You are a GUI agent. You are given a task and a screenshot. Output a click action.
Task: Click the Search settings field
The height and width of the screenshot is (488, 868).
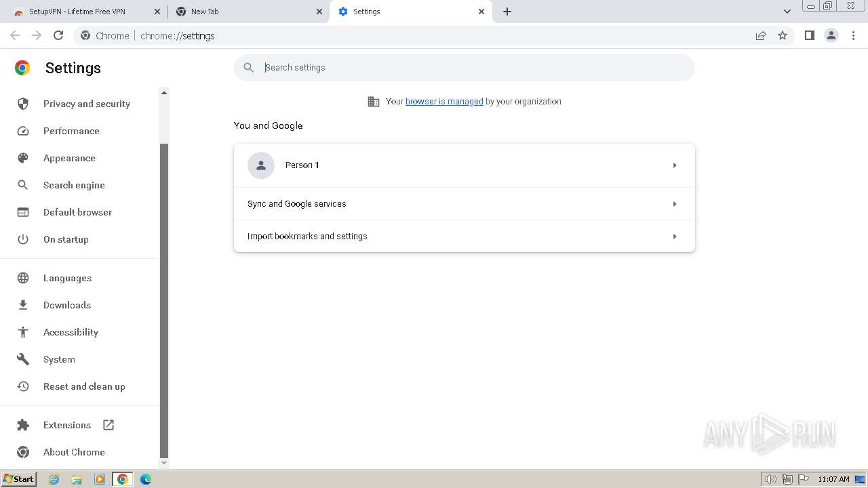[x=465, y=68]
